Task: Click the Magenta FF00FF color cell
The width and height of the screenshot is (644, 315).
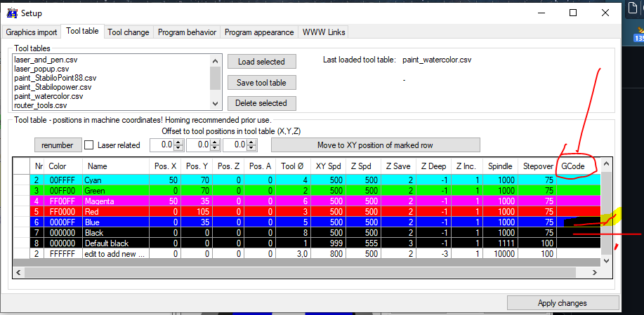Action: (63, 201)
